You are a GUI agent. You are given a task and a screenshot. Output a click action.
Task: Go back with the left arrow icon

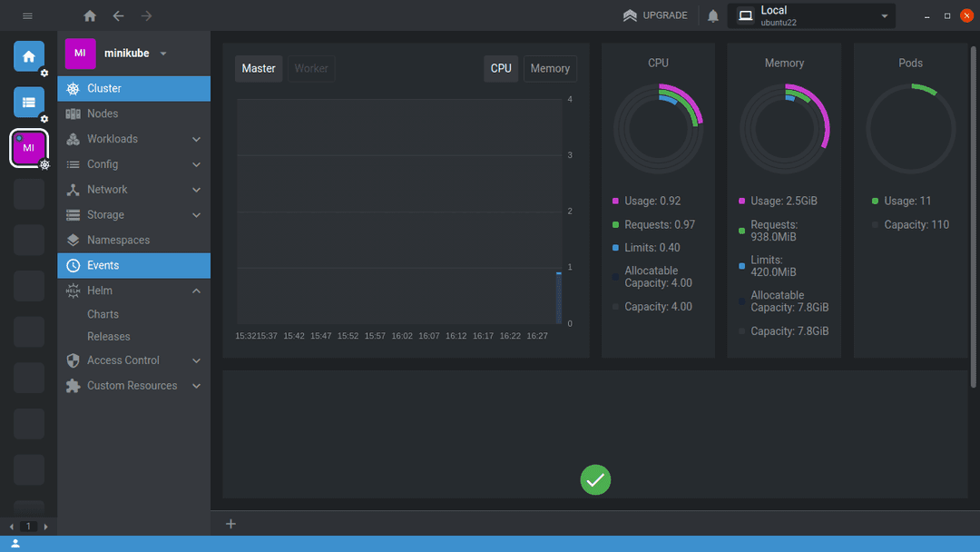118,16
